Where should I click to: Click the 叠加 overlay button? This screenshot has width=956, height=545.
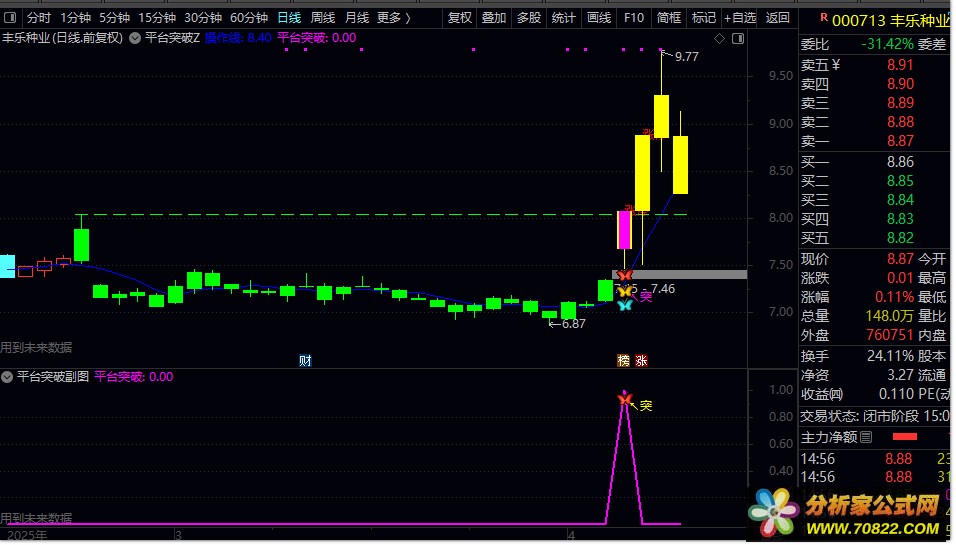[494, 18]
